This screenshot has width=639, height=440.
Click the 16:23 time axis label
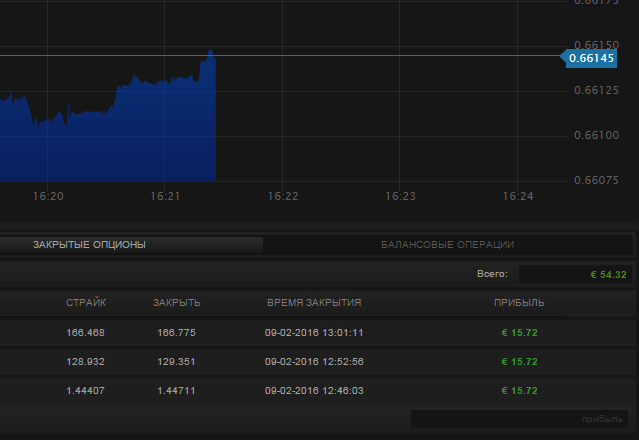[400, 197]
